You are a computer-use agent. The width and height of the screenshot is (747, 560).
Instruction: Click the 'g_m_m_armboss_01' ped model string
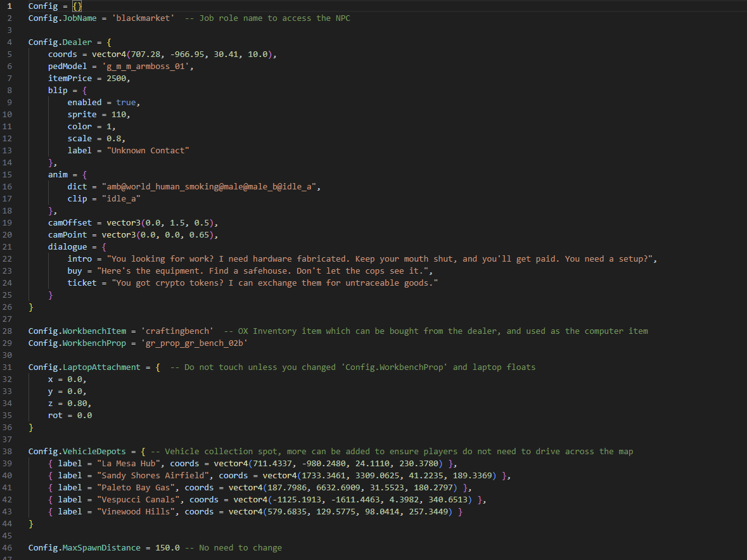click(x=145, y=67)
